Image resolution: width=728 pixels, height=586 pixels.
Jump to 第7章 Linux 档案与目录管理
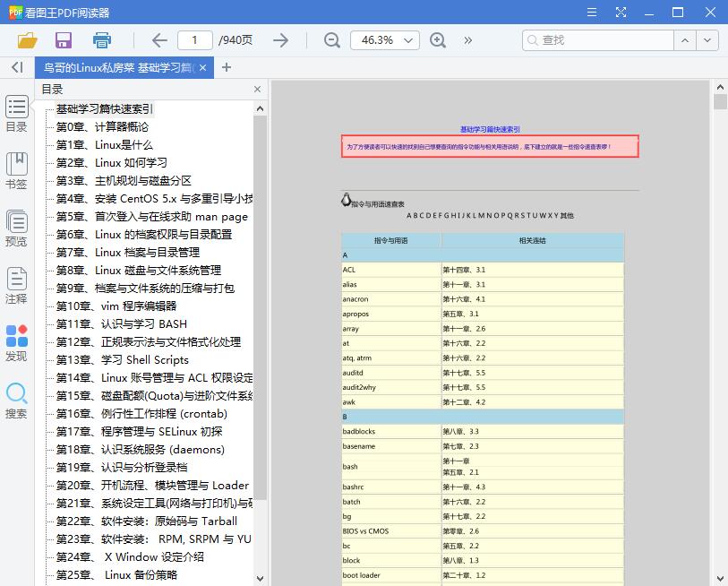coord(128,253)
